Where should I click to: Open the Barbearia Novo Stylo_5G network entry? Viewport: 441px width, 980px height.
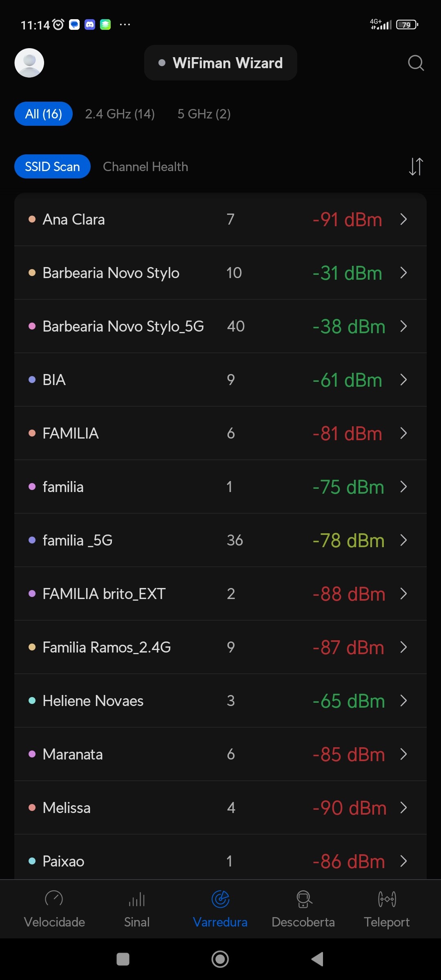point(123,326)
